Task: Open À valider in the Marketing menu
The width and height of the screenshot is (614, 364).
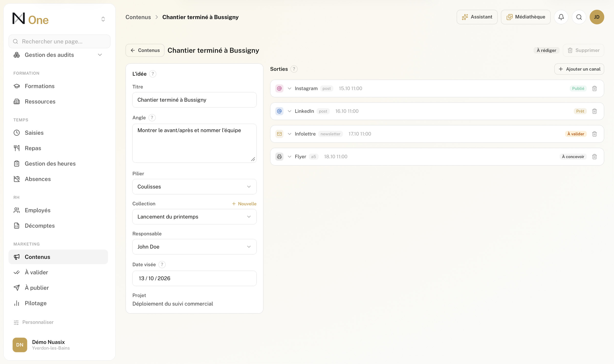Action: [58, 272]
